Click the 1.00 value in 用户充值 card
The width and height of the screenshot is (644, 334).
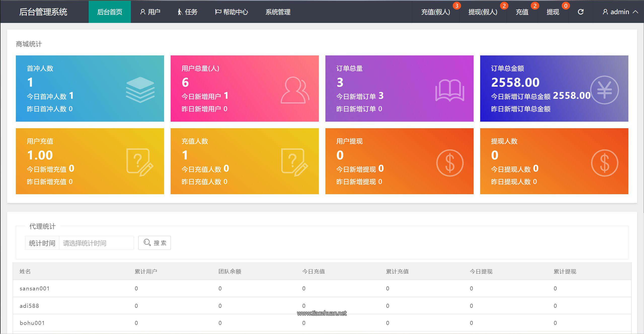point(40,155)
